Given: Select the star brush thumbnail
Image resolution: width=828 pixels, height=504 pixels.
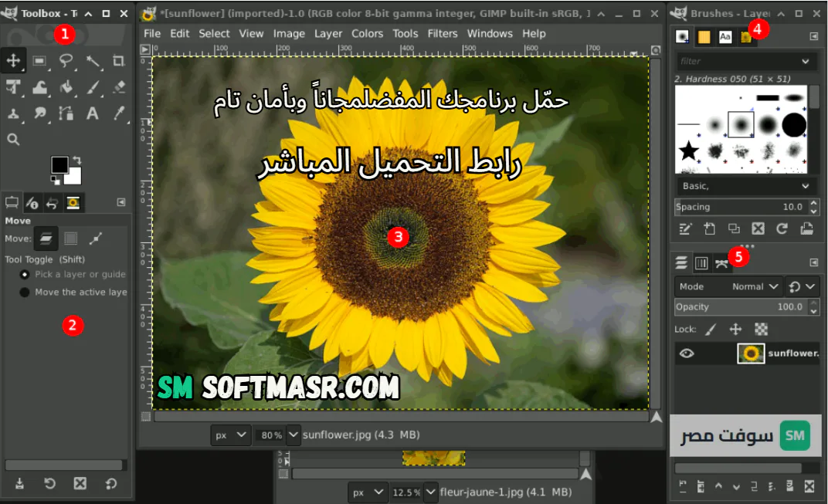Looking at the screenshot, I should pyautogui.click(x=688, y=151).
